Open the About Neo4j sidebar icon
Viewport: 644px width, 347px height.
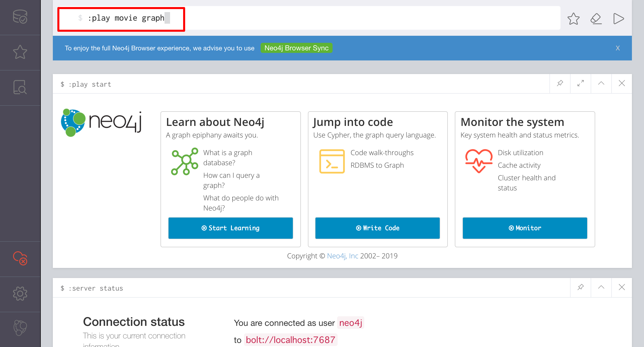pos(20,328)
